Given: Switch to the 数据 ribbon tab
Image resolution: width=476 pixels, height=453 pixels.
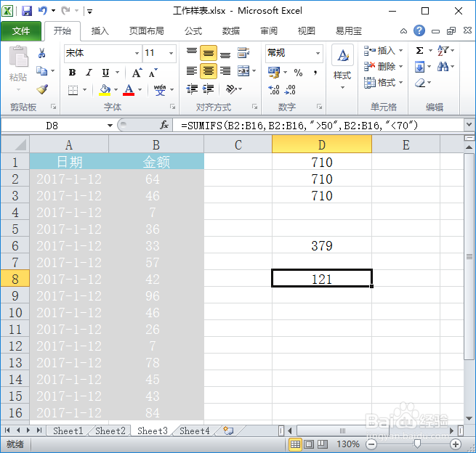Looking at the screenshot, I should 230,31.
